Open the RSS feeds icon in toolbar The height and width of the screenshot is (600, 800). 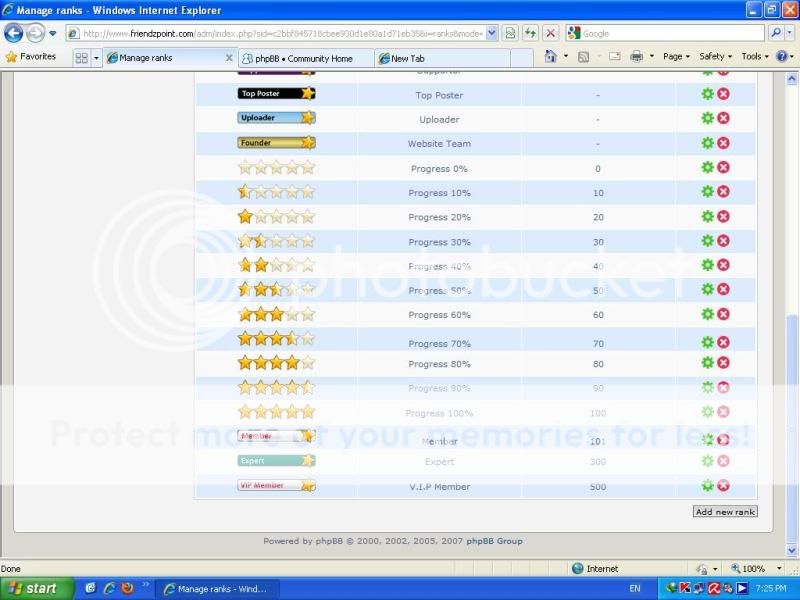point(585,57)
